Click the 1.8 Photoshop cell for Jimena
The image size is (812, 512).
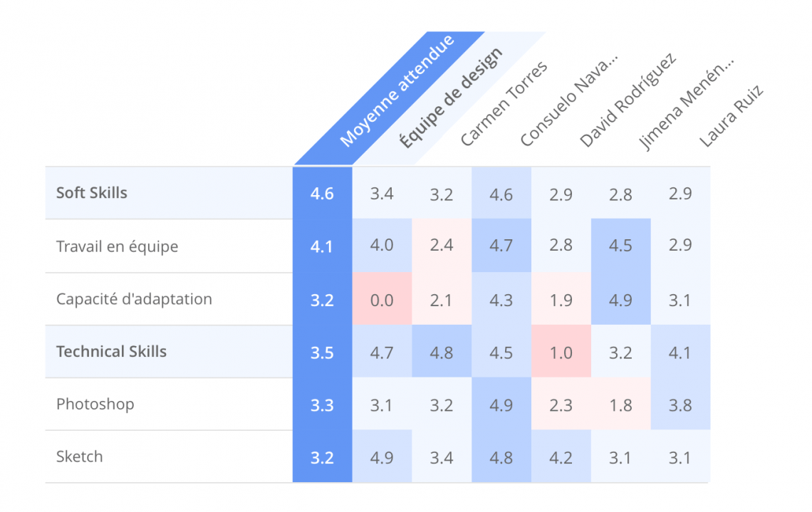(620, 404)
